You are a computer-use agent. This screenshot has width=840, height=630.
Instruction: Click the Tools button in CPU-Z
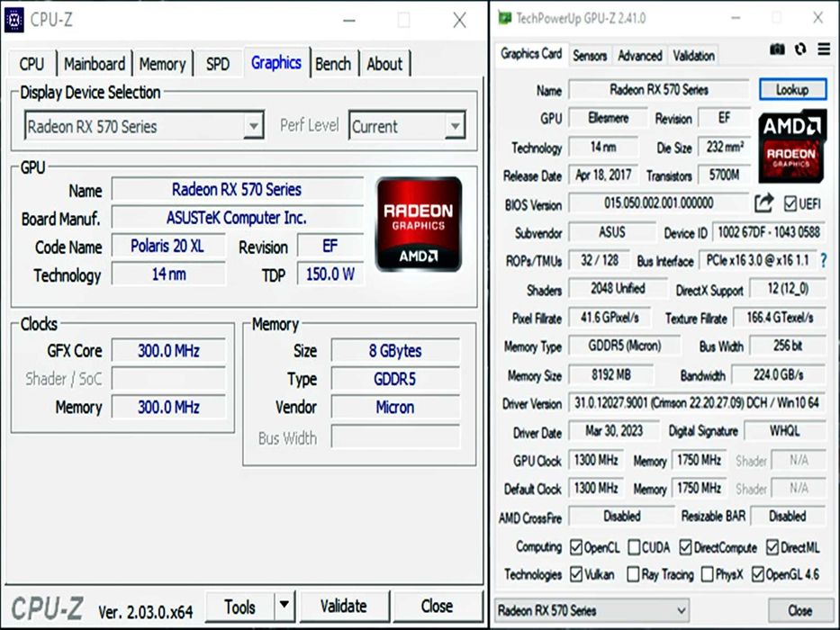point(240,607)
